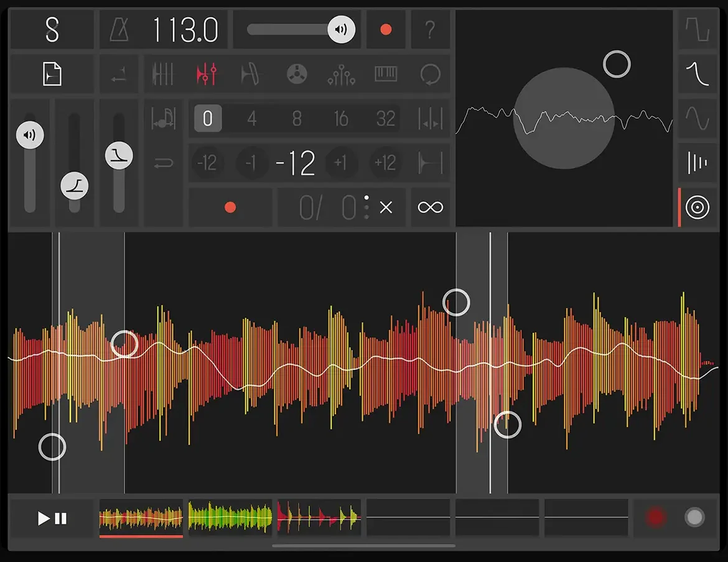Click the -1 semitone button
728x562 pixels.
click(x=251, y=163)
